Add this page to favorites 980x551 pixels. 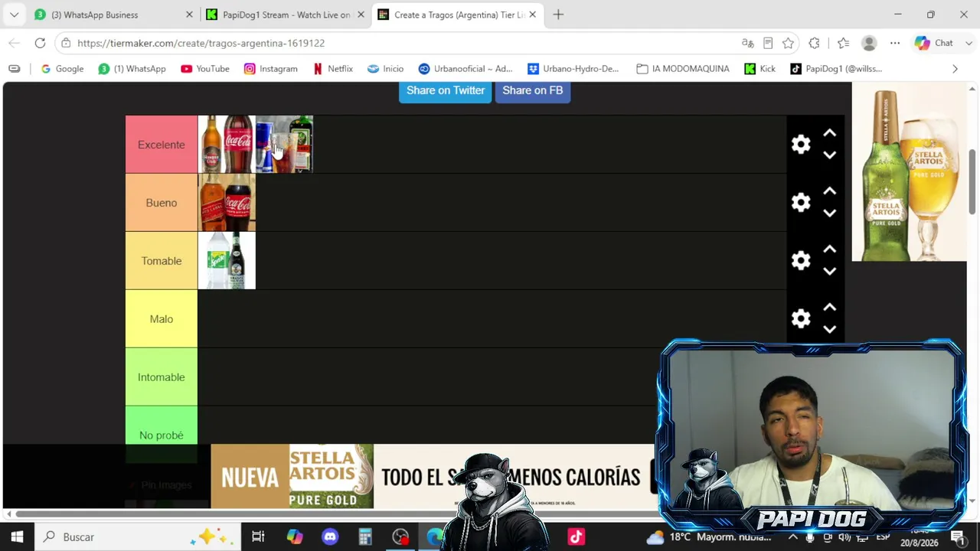(788, 43)
